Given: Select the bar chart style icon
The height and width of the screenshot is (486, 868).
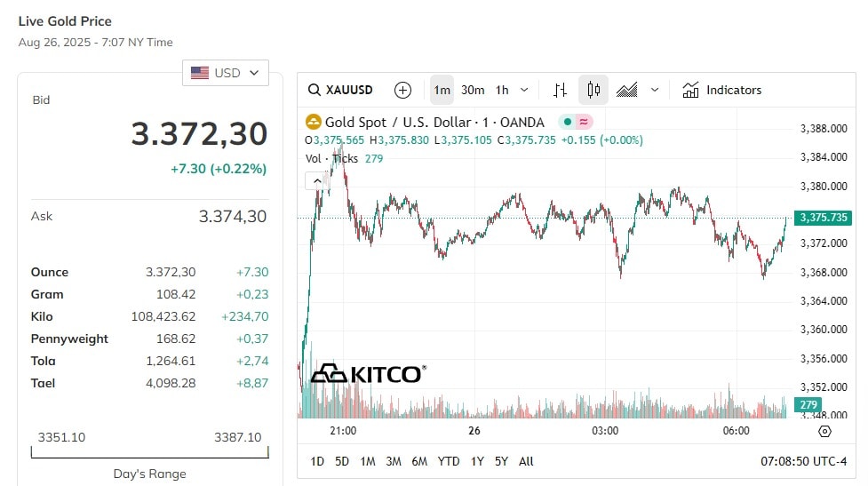Looking at the screenshot, I should coord(560,90).
